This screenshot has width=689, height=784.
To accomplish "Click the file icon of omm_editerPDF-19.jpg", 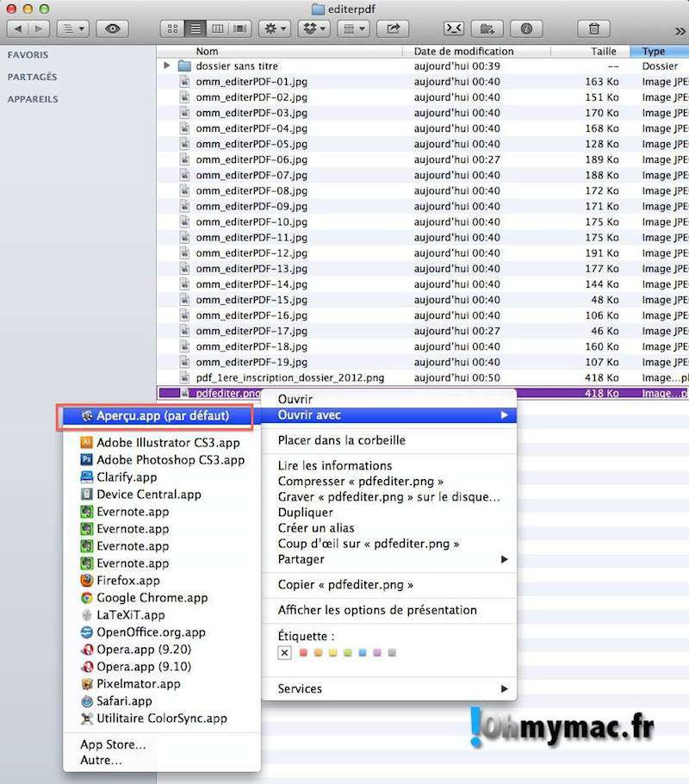I will tap(184, 362).
